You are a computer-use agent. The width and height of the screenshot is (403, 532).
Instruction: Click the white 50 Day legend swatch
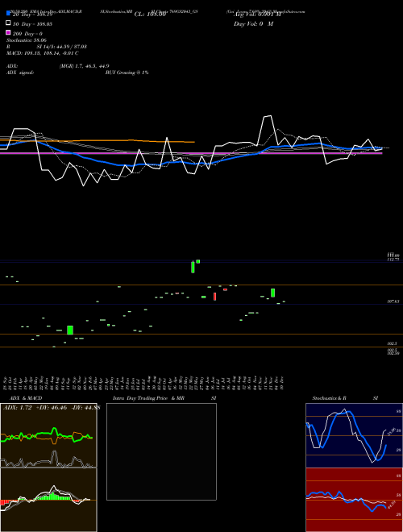pyautogui.click(x=9, y=23)
